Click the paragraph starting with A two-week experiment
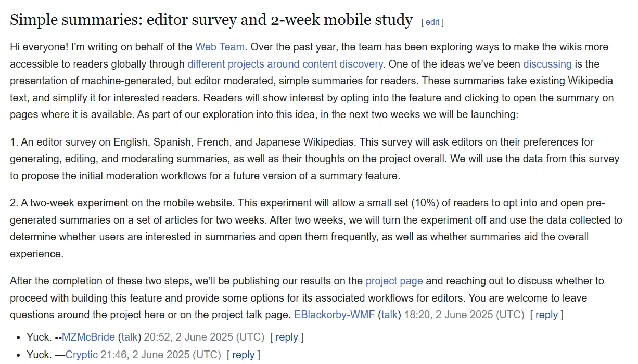 tap(316, 228)
